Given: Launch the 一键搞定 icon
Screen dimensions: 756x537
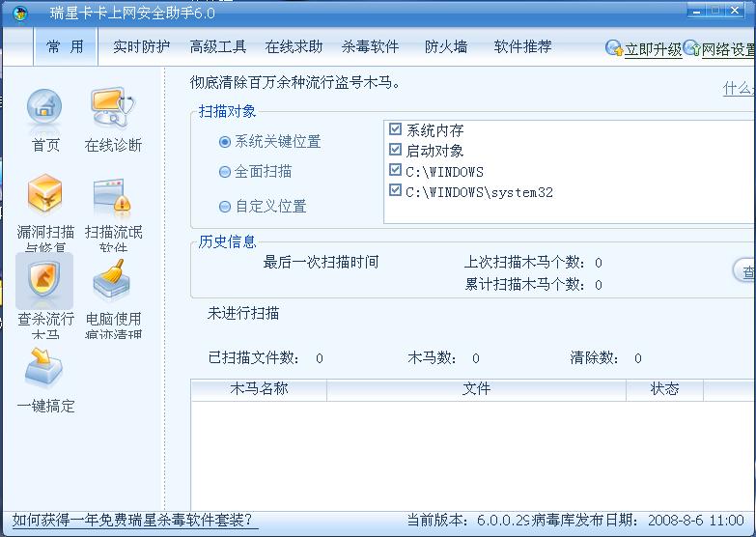Looking at the screenshot, I should [43, 369].
